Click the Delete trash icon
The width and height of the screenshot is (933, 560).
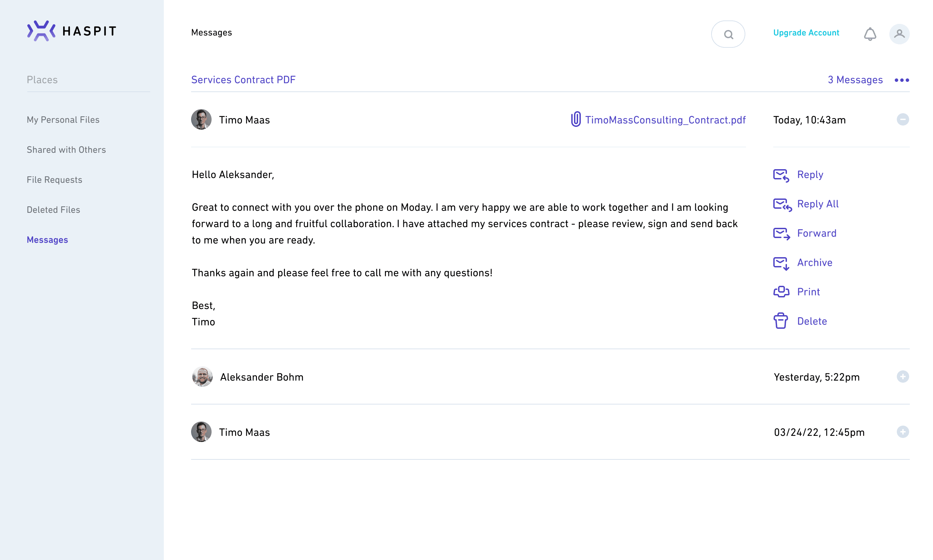(780, 321)
